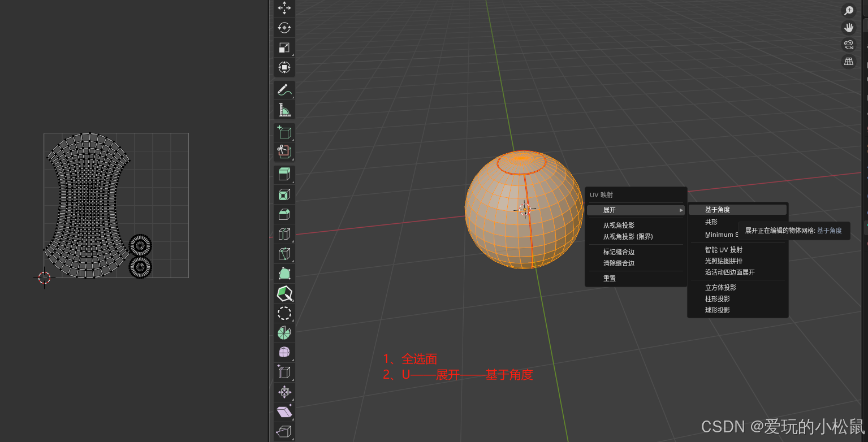Select the Knife tool
Viewport: 868px width, 442px height.
pyautogui.click(x=284, y=254)
